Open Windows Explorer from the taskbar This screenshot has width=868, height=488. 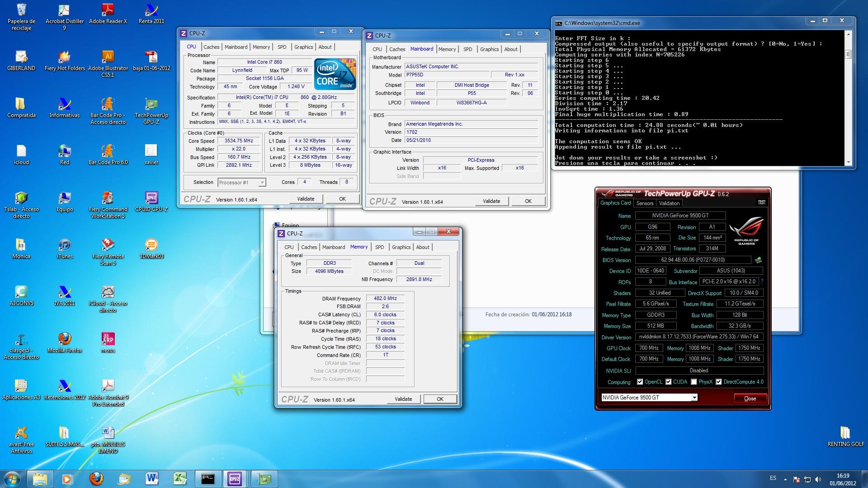point(40,479)
